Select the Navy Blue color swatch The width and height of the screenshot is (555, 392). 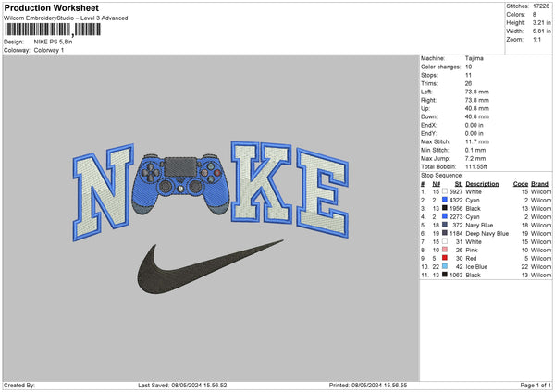445,225
